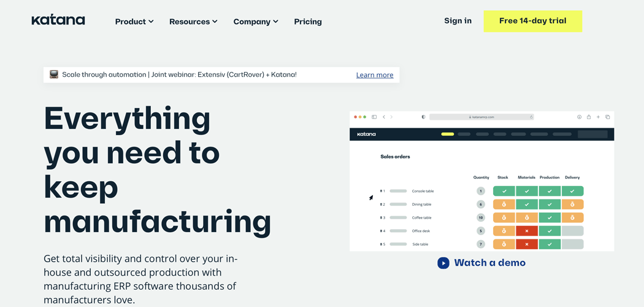The height and width of the screenshot is (307, 644).
Task: Click back arrow in demo browser
Action: tap(384, 117)
